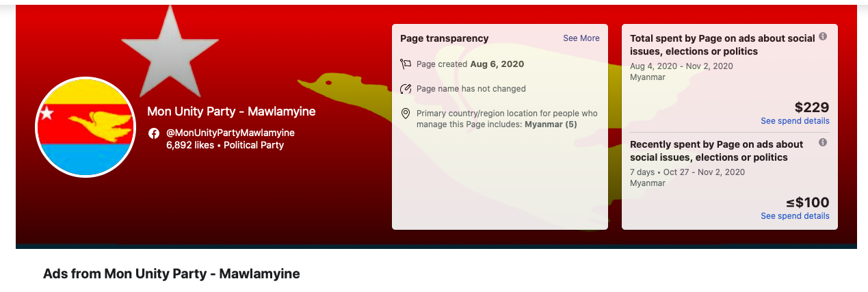Click Myanmar under the total spent dates
This screenshot has width=868, height=292.
coord(648,77)
